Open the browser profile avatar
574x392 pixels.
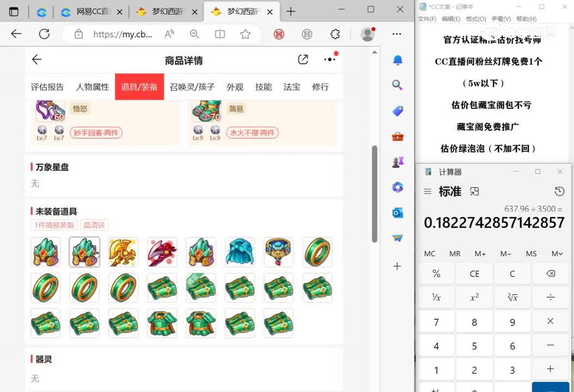368,34
